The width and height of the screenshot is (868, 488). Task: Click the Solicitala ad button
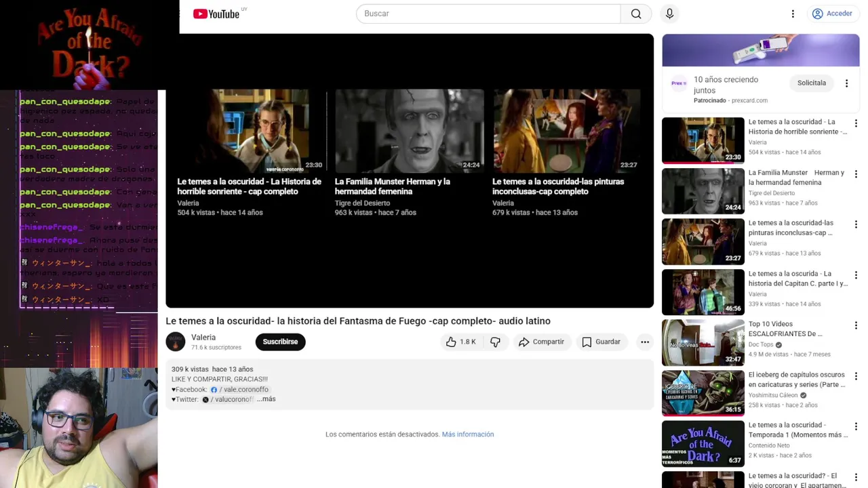[812, 83]
